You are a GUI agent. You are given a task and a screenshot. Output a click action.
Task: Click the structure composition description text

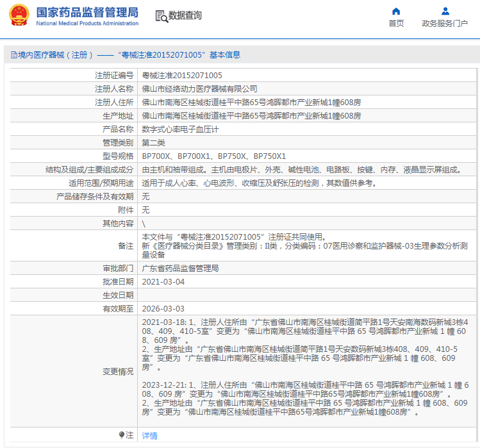[302, 170]
